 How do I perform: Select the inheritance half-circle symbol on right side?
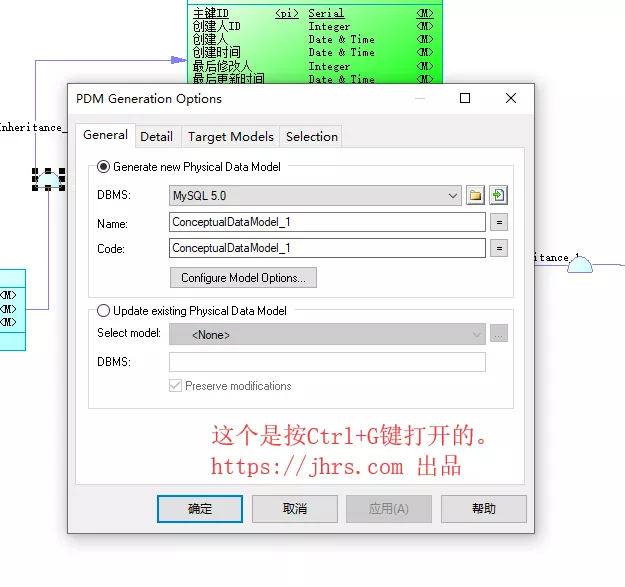(x=580, y=265)
